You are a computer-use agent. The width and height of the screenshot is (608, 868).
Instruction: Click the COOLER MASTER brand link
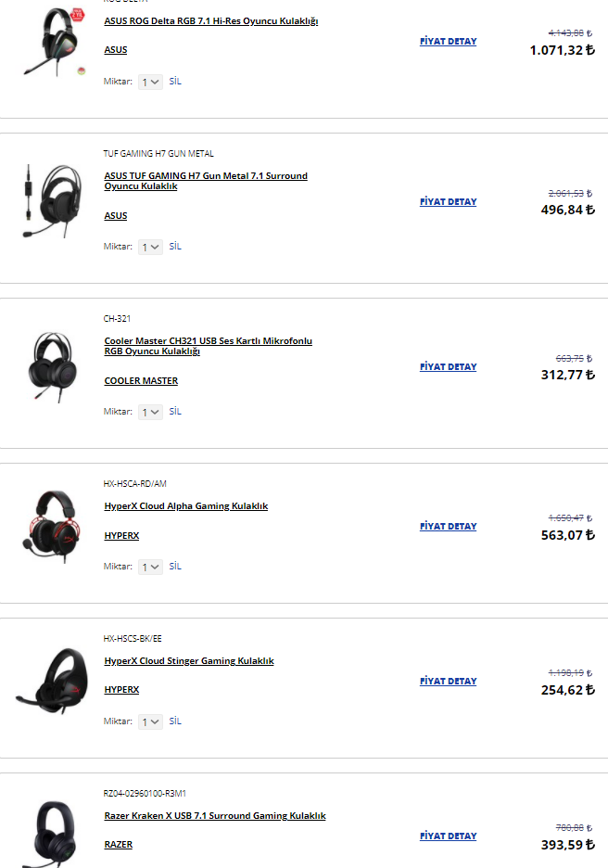click(141, 381)
